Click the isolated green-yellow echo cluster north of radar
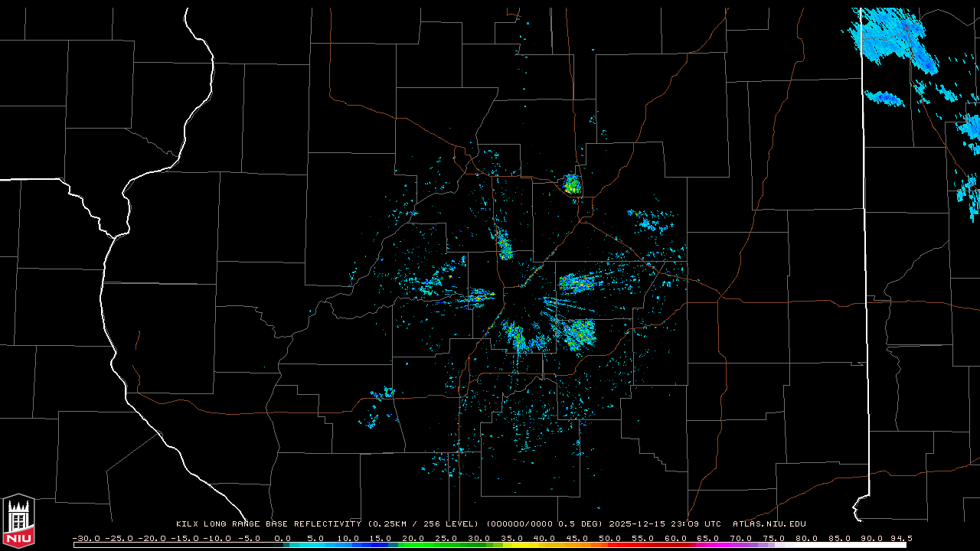The image size is (980, 551). pos(571,184)
